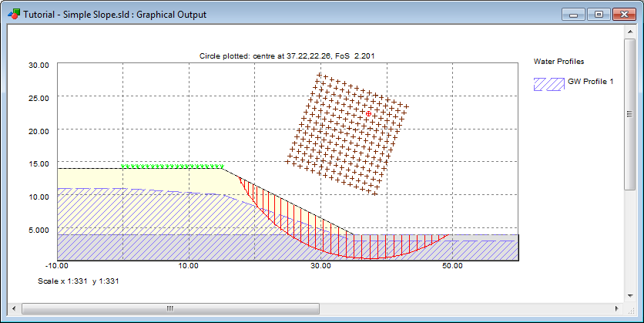This screenshot has width=644, height=323.
Task: Click the window title 'Tutorial - Simple Slope.sld'
Action: (x=78, y=15)
